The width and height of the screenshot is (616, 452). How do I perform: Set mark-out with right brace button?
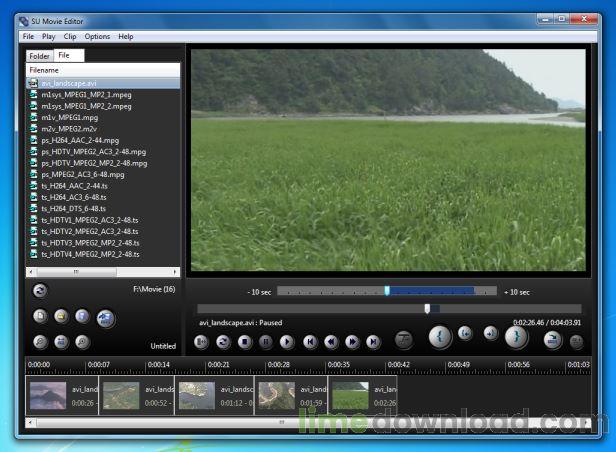coord(515,337)
